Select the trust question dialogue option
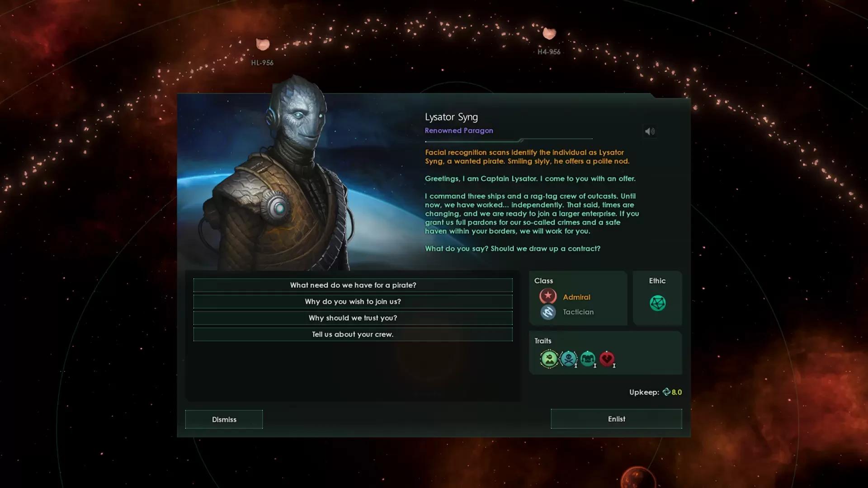 click(352, 318)
